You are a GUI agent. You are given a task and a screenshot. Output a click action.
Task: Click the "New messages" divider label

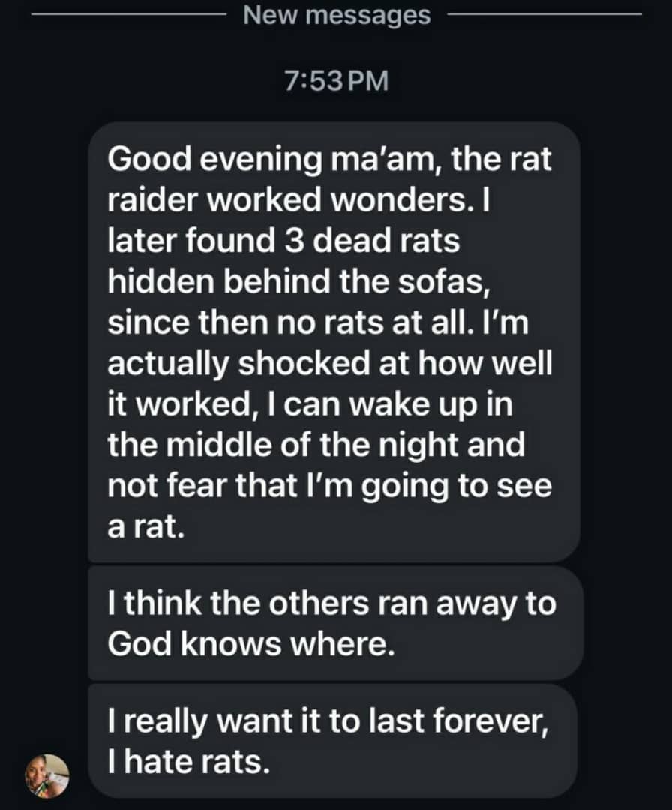337,15
